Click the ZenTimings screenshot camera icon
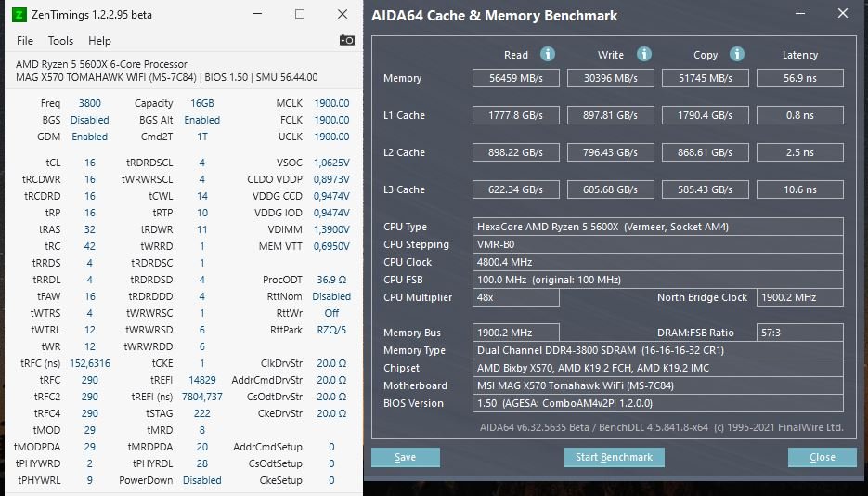The image size is (868, 496). coord(347,40)
